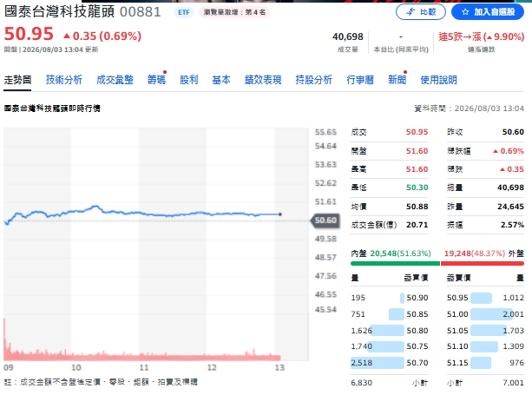Click the compare icon beside 比較
The height and width of the screenshot is (395, 532).
tap(410, 12)
